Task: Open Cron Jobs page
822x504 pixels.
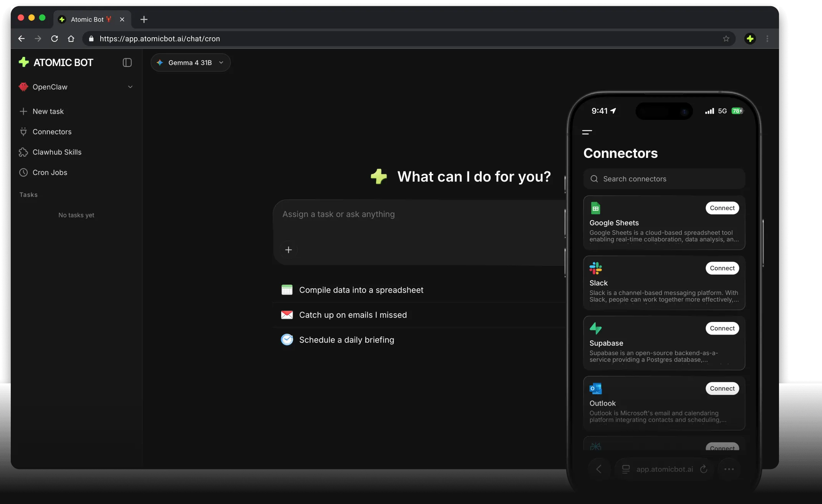Action: pos(50,172)
